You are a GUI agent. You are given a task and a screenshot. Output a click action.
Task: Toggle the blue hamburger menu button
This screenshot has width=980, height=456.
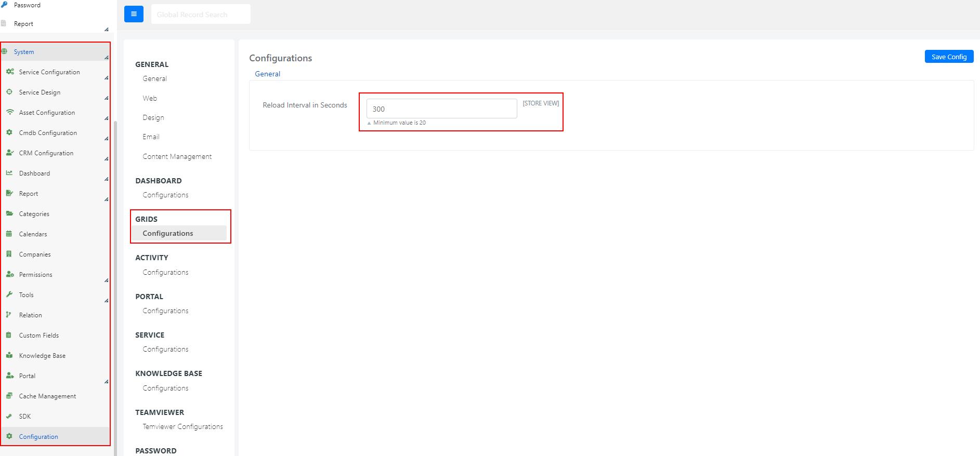pos(134,14)
